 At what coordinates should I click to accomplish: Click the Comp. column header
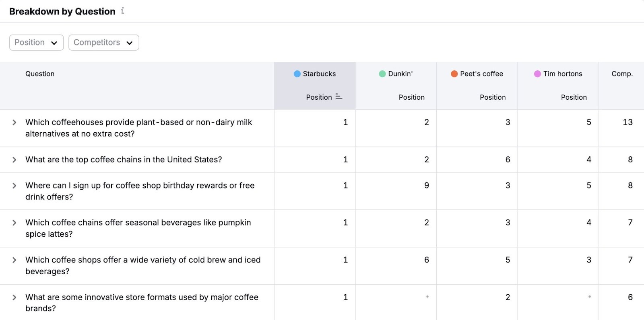tap(622, 74)
